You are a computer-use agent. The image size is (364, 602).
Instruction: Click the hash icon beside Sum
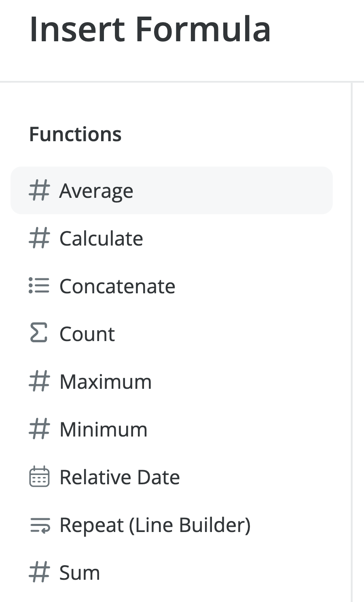[39, 572]
